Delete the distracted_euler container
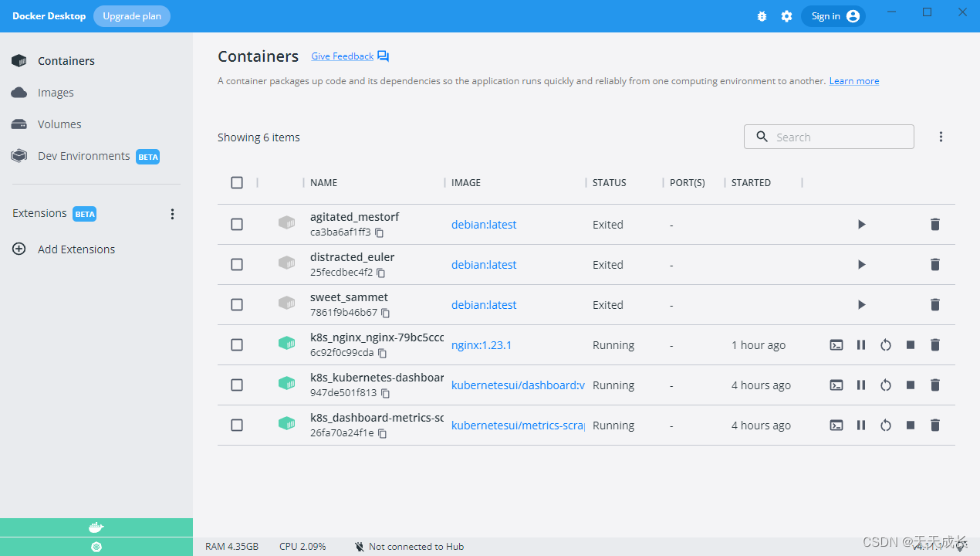 (x=935, y=265)
